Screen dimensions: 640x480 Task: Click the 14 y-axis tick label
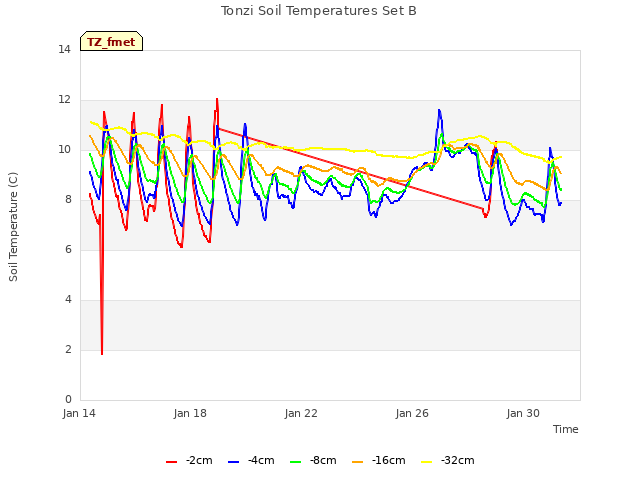click(x=64, y=50)
